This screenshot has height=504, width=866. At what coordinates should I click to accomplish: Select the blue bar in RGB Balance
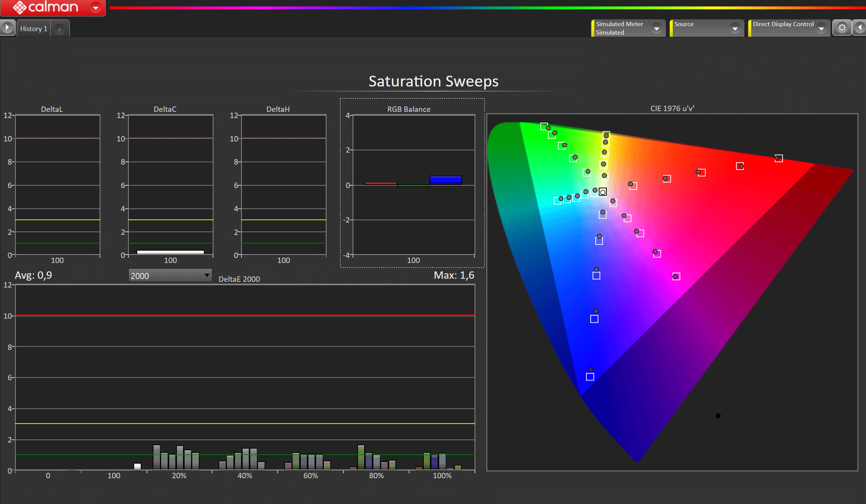pyautogui.click(x=445, y=180)
